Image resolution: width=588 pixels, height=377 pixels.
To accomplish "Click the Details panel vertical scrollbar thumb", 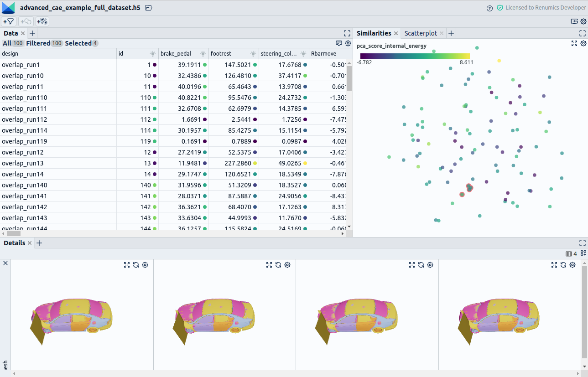I will pos(585,312).
